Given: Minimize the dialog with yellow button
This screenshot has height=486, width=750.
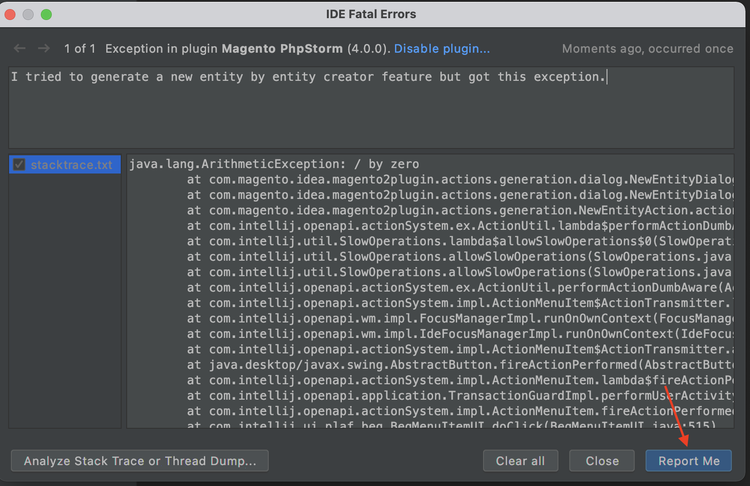Looking at the screenshot, I should point(29,14).
